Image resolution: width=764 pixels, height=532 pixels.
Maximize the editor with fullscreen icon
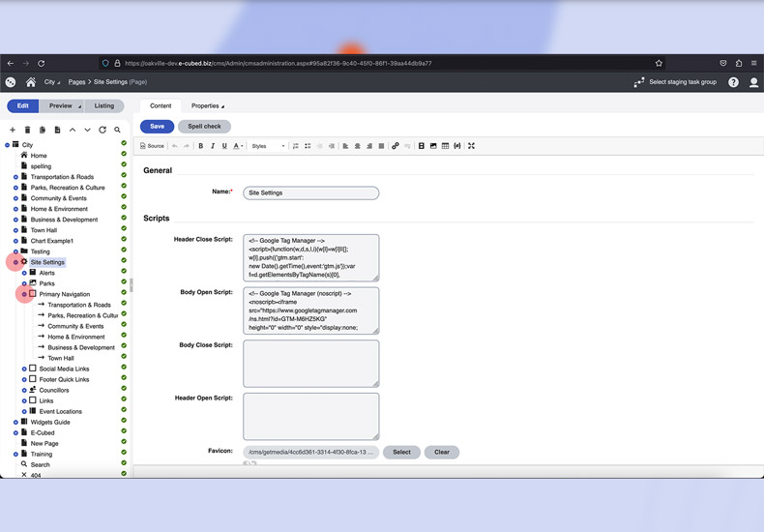tap(471, 146)
